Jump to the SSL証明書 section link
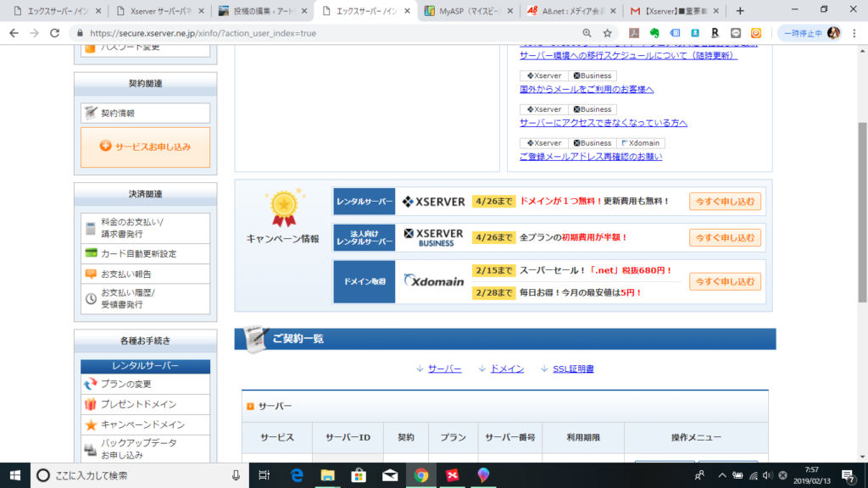 573,369
